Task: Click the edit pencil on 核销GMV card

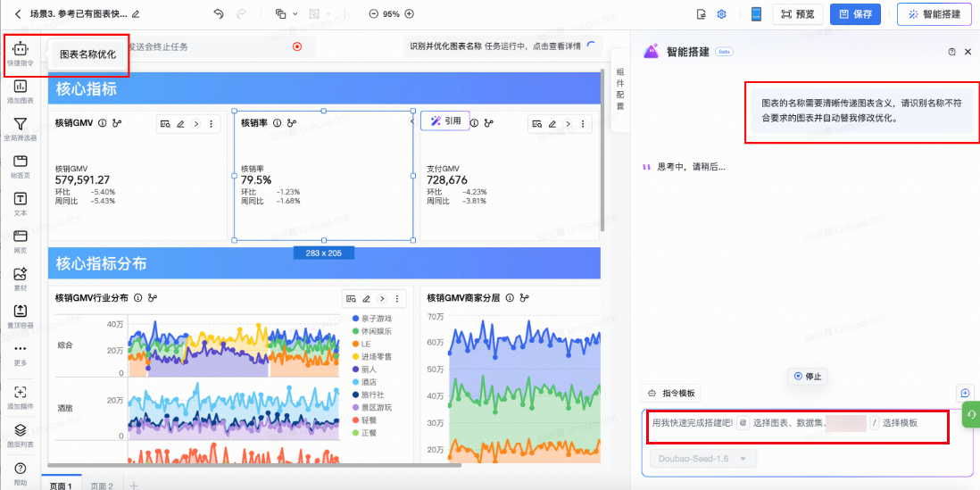Action: click(x=180, y=124)
